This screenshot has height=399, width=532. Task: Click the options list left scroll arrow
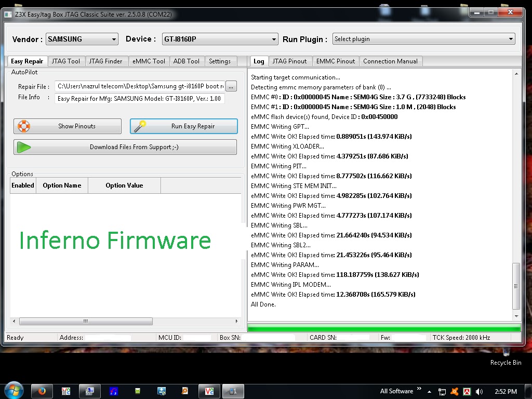pos(14,321)
